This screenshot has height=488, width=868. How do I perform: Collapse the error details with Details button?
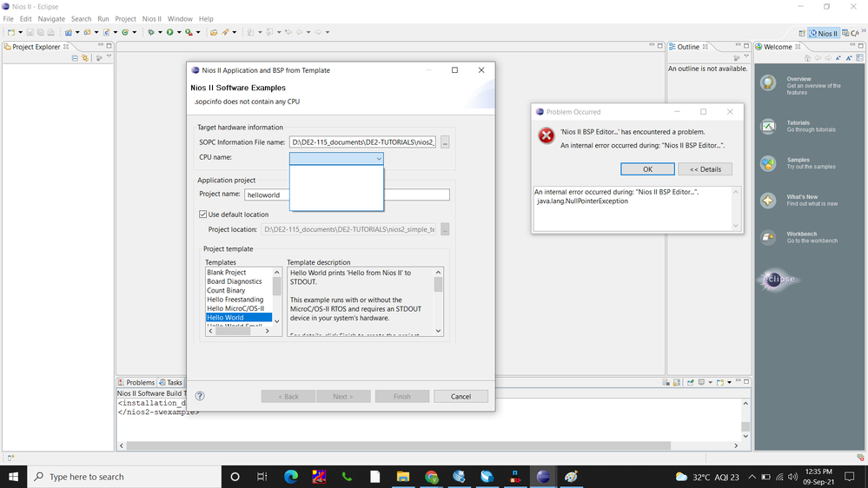[705, 169]
